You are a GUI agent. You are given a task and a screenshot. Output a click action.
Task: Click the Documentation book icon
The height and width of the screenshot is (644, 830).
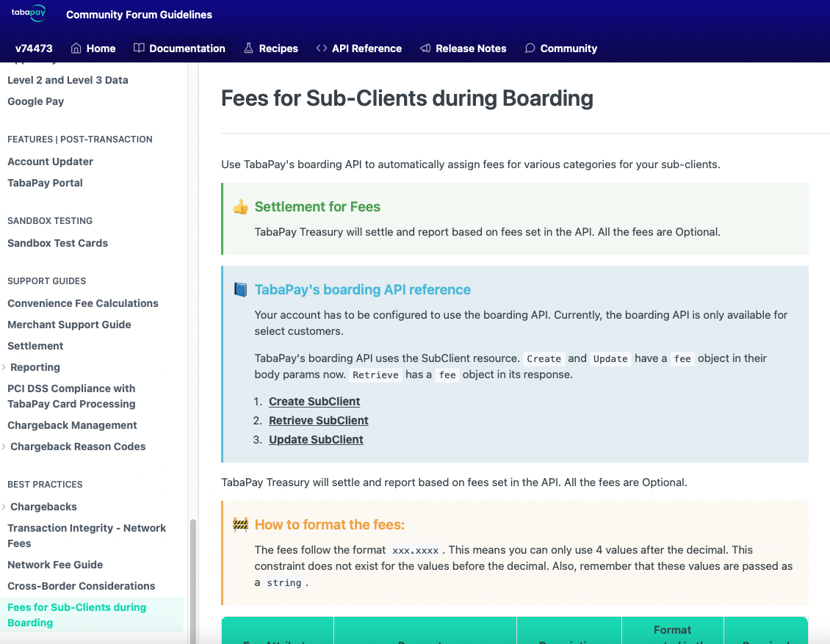coord(139,48)
